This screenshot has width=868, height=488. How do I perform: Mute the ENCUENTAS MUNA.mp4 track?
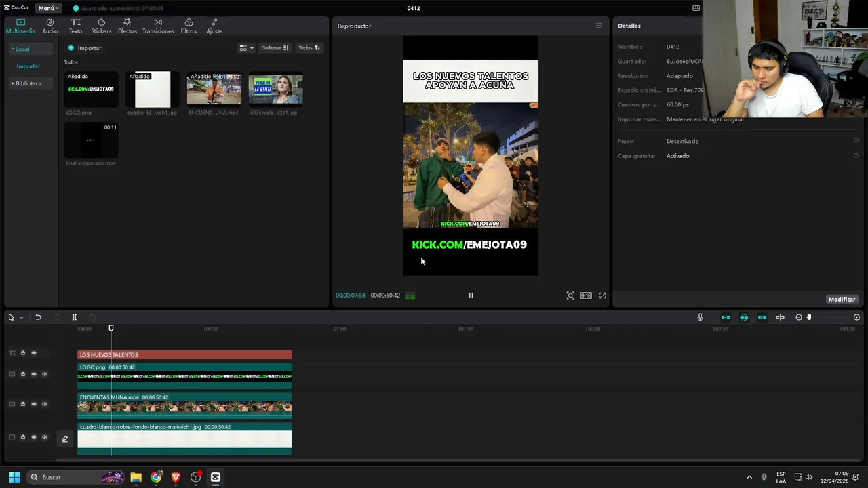[x=45, y=404]
